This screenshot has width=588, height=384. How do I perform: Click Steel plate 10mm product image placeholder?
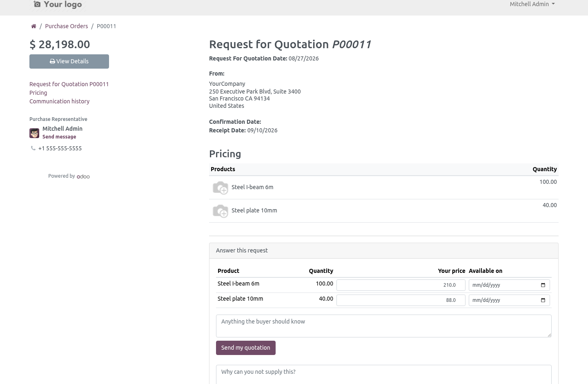220,211
